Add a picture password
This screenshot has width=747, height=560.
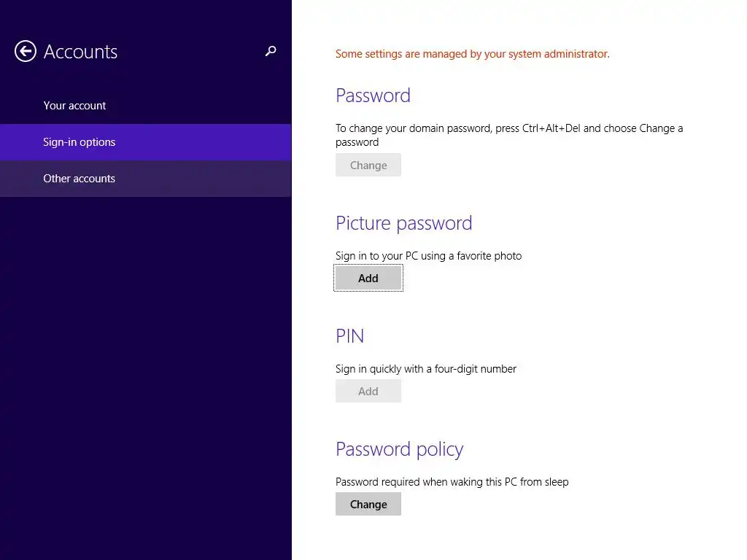point(368,278)
